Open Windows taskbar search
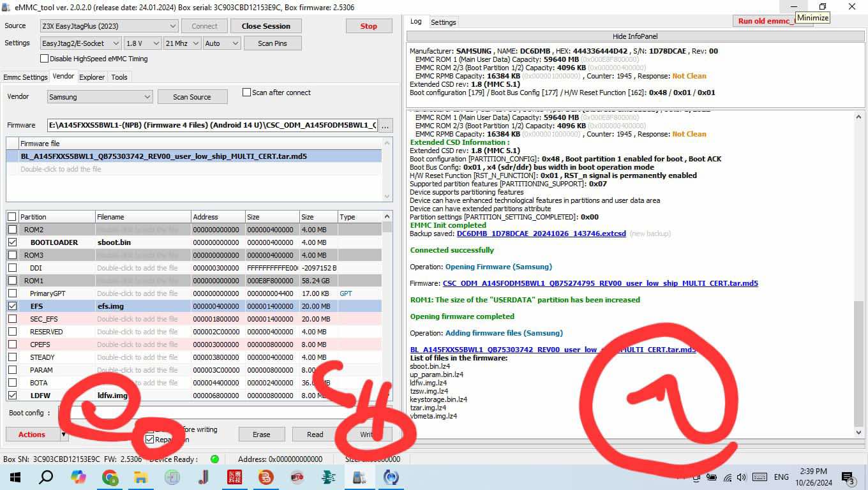The image size is (868, 490). coord(46,477)
